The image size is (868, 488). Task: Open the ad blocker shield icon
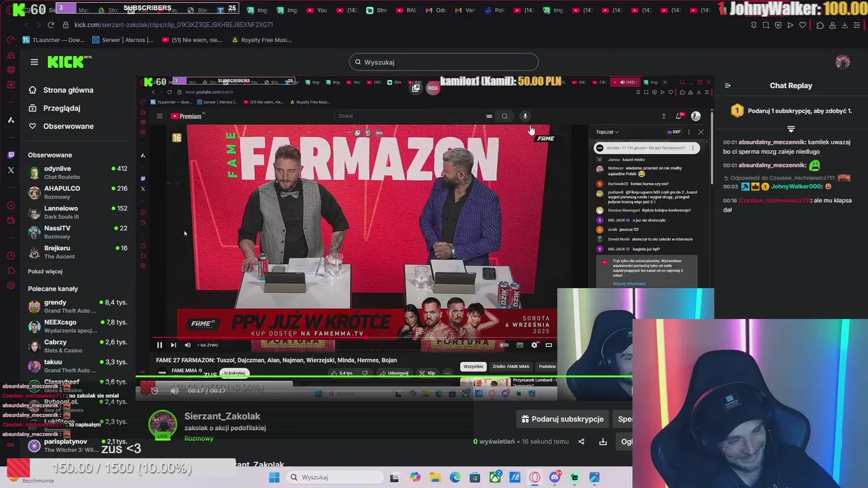tap(778, 25)
